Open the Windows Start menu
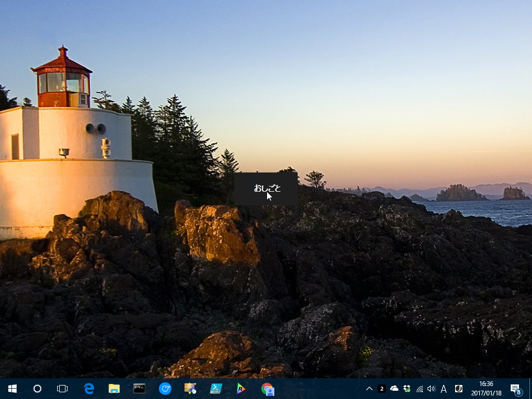The width and height of the screenshot is (532, 399). tap(12, 389)
